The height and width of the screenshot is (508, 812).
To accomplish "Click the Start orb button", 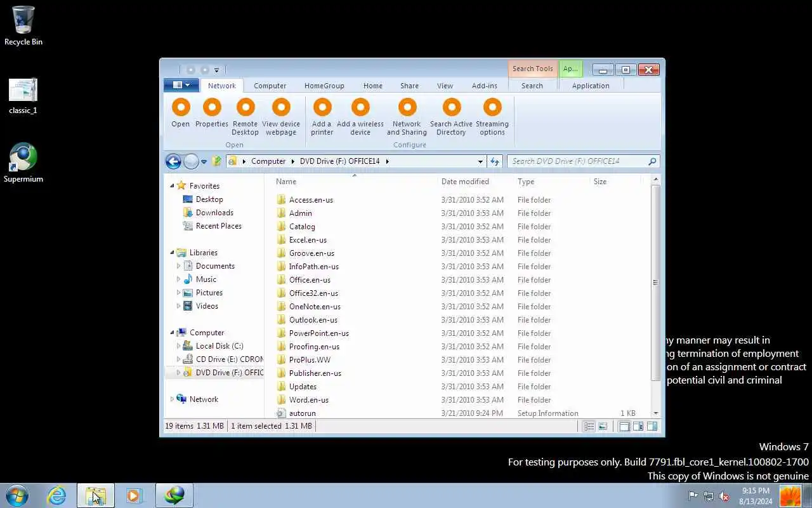I will pyautogui.click(x=17, y=495).
